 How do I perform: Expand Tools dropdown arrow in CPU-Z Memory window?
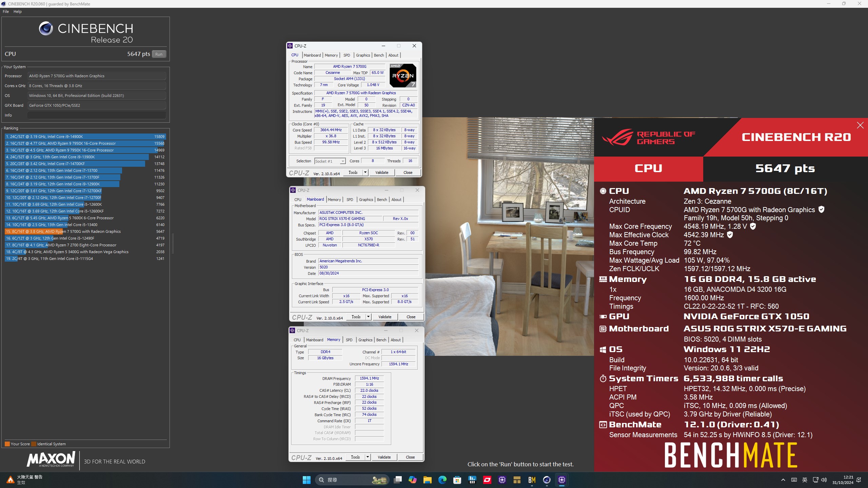point(368,457)
